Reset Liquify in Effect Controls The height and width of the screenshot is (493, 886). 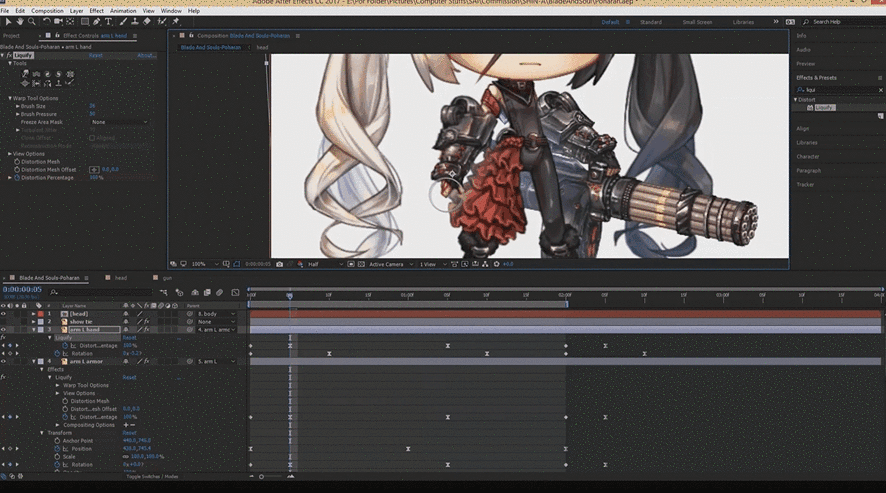pos(95,55)
